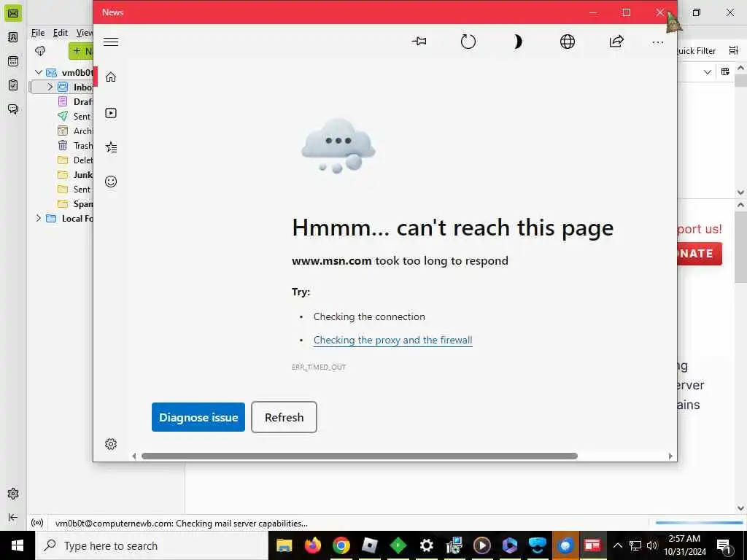Click the Thunderbird vertical scrollbar thumb

tap(740, 249)
